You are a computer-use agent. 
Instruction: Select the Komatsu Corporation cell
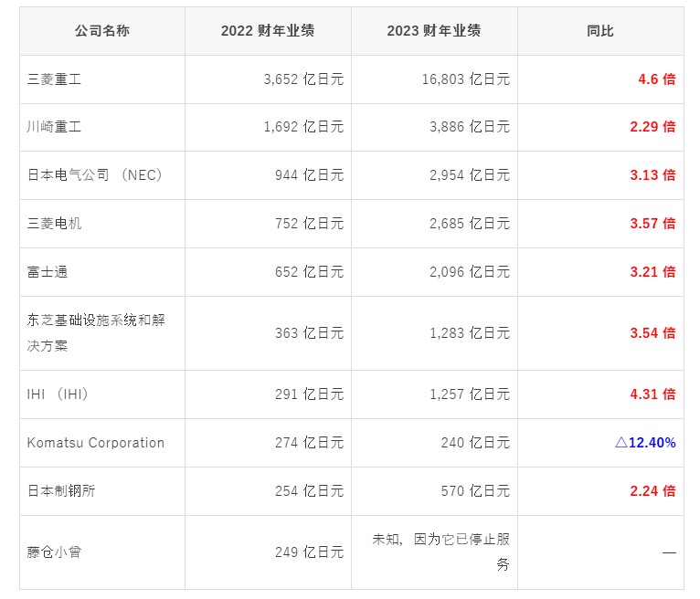(x=102, y=443)
